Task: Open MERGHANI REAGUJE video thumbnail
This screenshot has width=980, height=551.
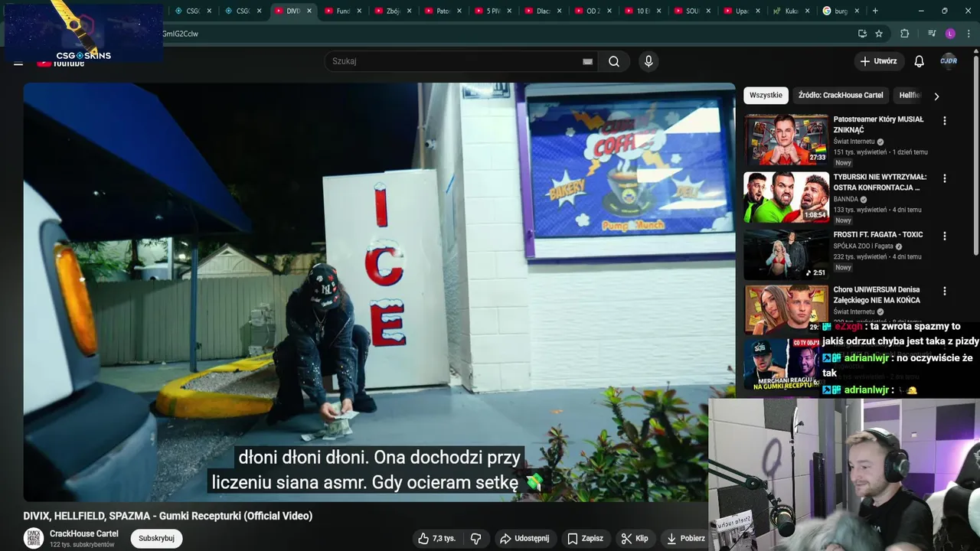Action: [782, 364]
